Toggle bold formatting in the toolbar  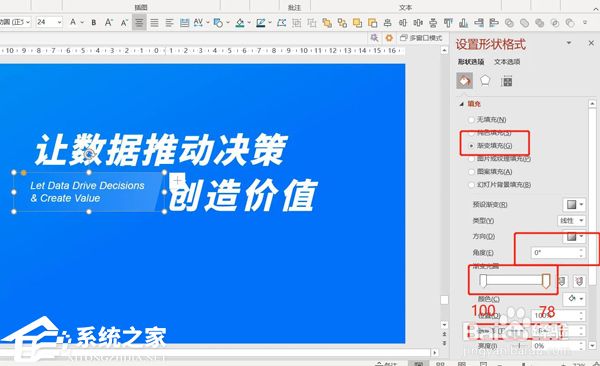coord(94,23)
